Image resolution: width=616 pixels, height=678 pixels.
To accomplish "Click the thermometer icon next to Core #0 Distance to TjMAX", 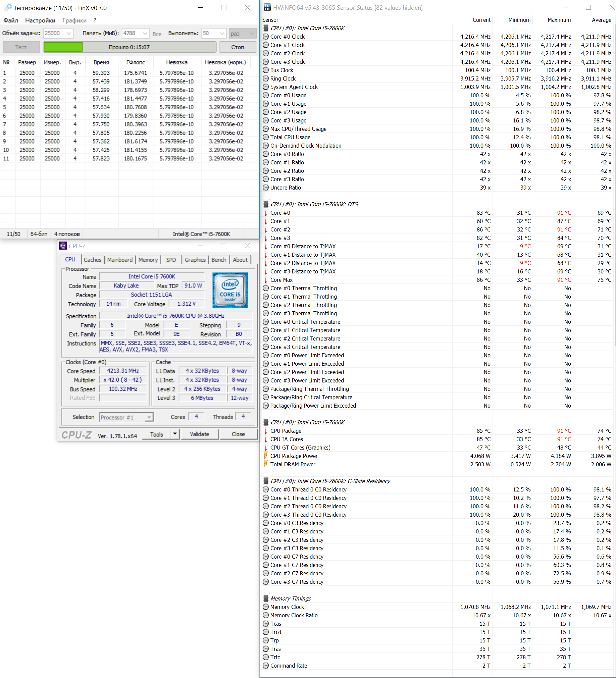I will [x=266, y=247].
